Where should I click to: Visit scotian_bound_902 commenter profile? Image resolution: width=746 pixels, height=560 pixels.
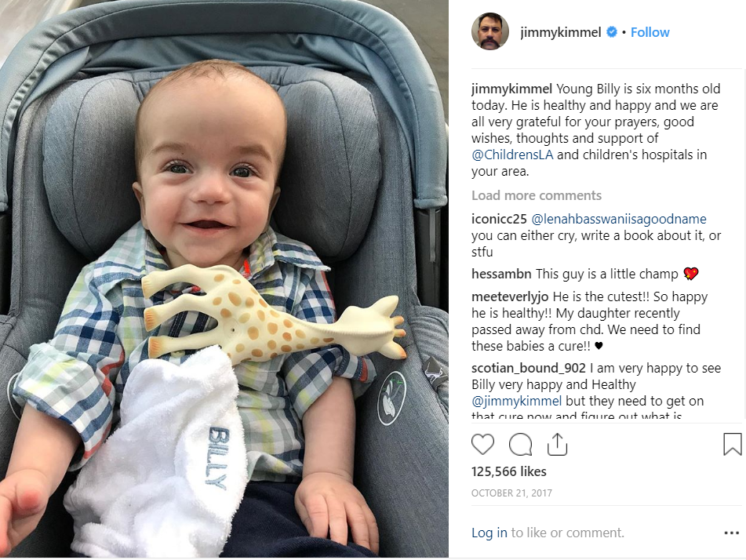pyautogui.click(x=529, y=369)
